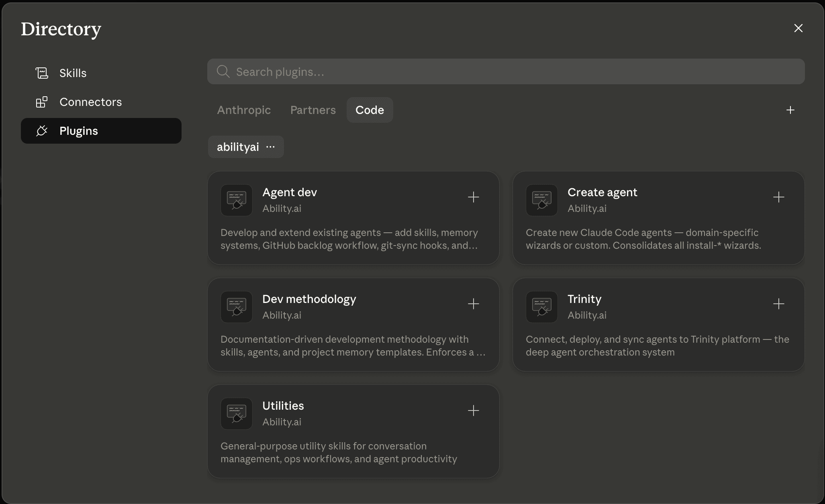
Task: Add the Trinity plugin
Action: [x=779, y=304]
